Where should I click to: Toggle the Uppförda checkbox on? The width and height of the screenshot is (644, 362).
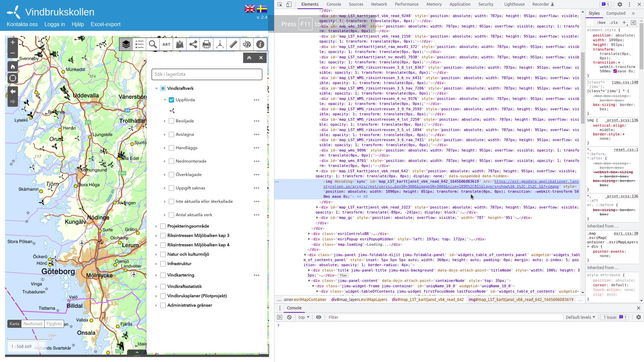click(x=171, y=100)
